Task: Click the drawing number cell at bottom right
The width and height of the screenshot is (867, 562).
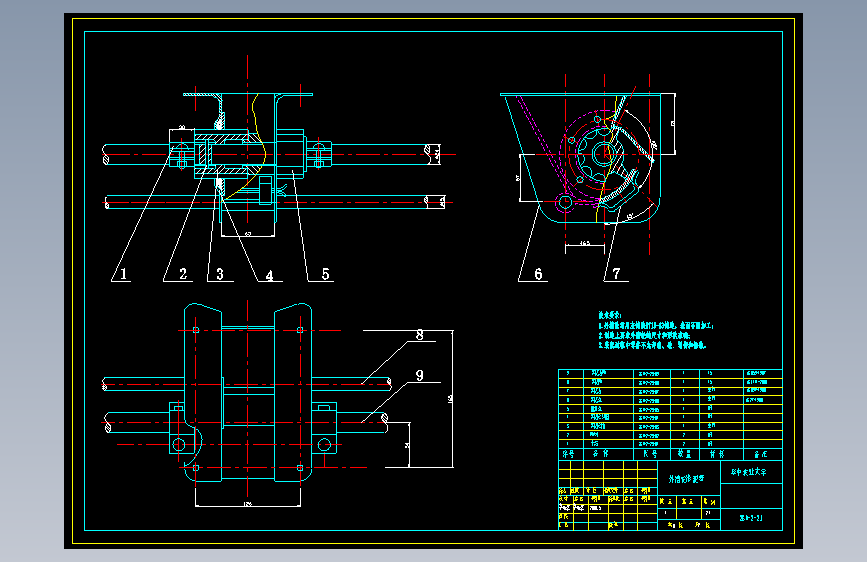Action: click(751, 518)
